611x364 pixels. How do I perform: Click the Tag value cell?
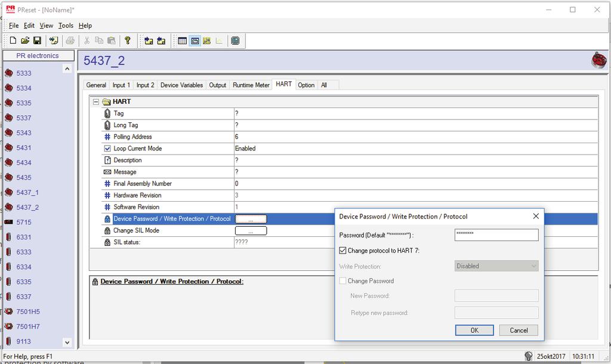[416, 113]
